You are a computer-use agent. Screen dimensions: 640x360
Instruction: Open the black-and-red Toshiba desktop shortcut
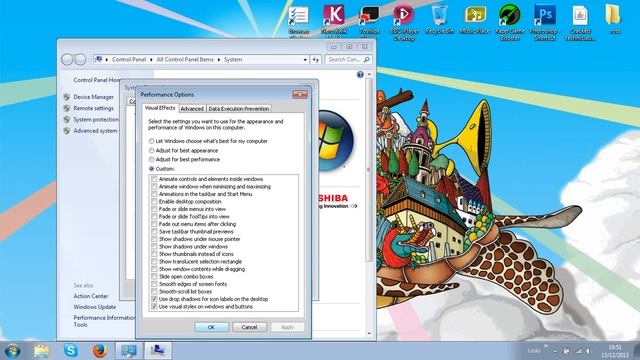pos(369,20)
